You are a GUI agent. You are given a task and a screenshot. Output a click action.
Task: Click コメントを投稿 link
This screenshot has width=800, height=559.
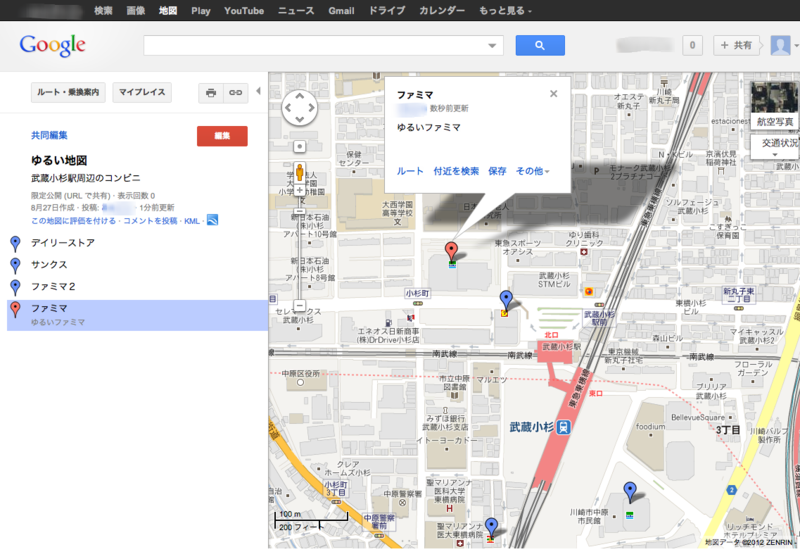(150, 221)
